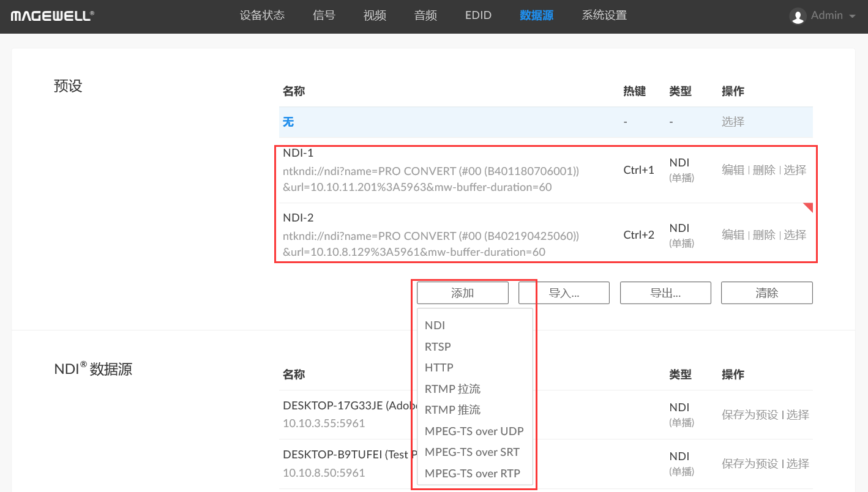Click 选择 for the NDI-1 preset
868x492 pixels.
795,170
